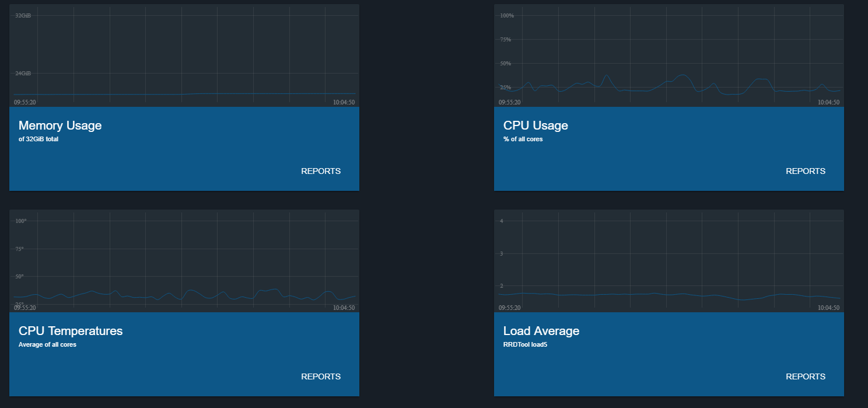The width and height of the screenshot is (868, 408).
Task: Click the 4 axis label in Load Average chart
Action: tap(502, 221)
